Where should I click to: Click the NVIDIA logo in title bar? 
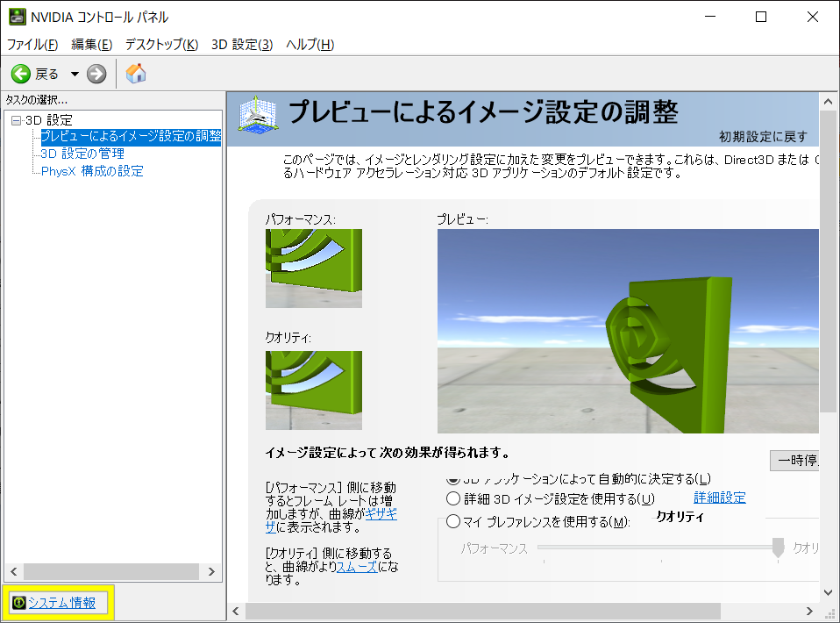[17, 17]
